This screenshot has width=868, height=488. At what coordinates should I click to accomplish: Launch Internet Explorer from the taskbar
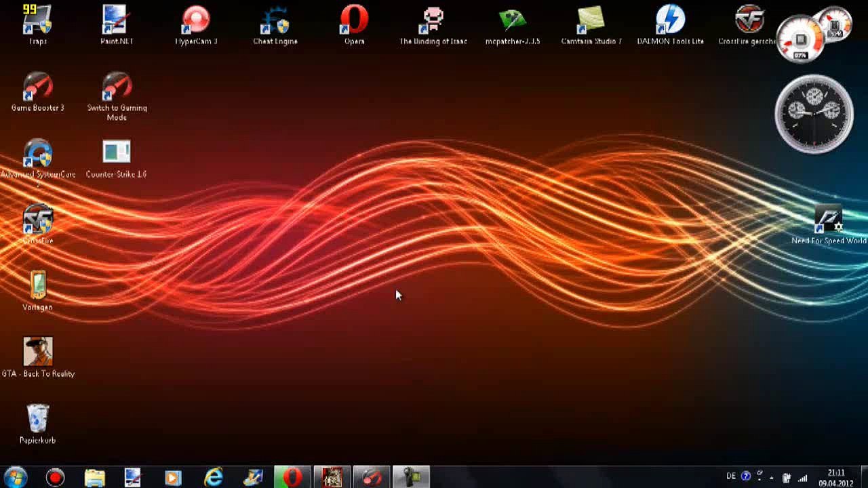(x=214, y=477)
